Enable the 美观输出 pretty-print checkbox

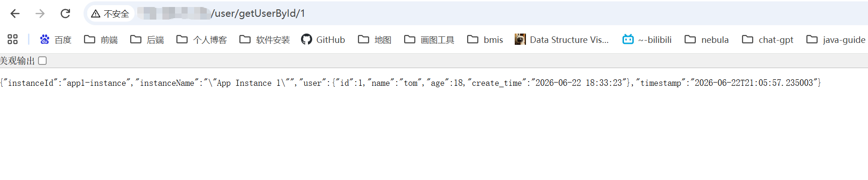[x=42, y=61]
